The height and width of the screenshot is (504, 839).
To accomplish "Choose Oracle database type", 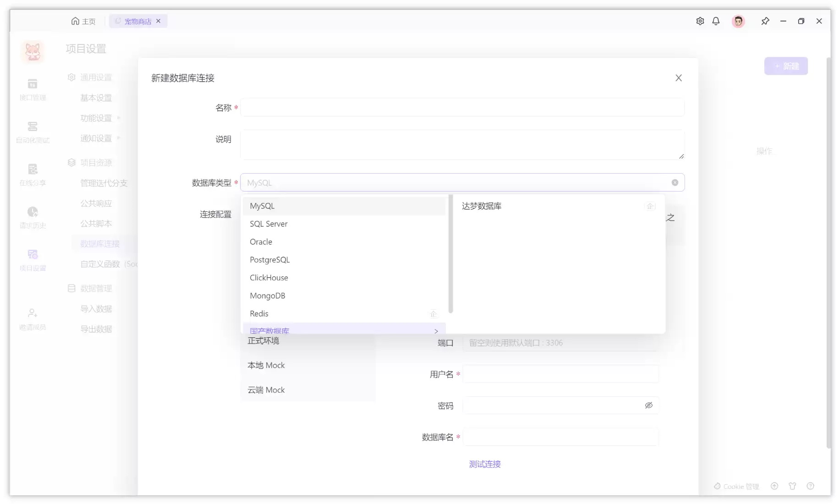I will click(344, 242).
